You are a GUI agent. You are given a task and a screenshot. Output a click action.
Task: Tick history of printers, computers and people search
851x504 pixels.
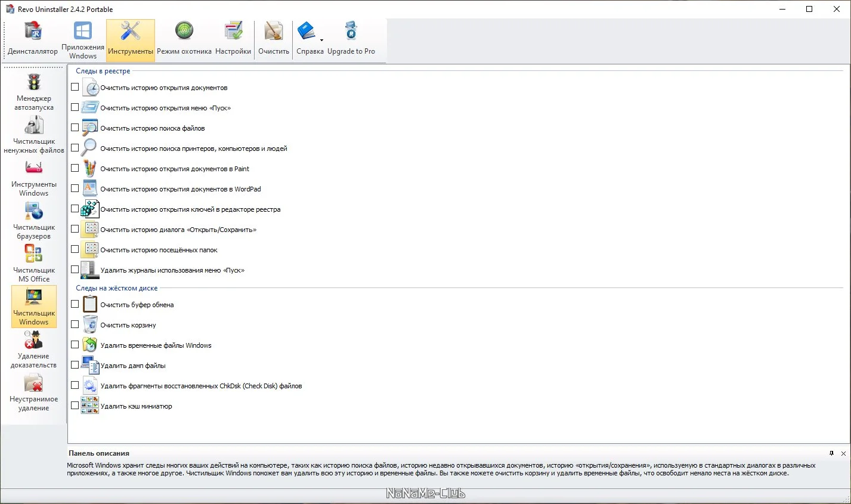click(x=75, y=148)
